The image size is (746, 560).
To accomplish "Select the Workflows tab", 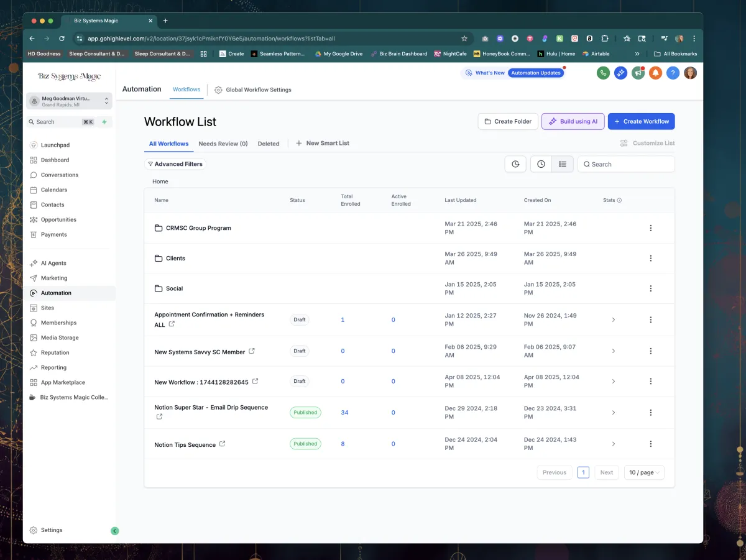I will tap(186, 90).
